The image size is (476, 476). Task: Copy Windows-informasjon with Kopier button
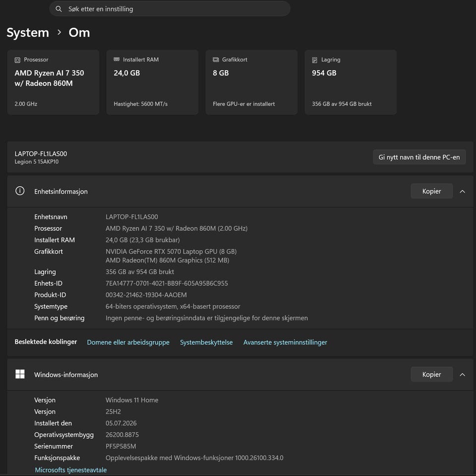coord(432,374)
